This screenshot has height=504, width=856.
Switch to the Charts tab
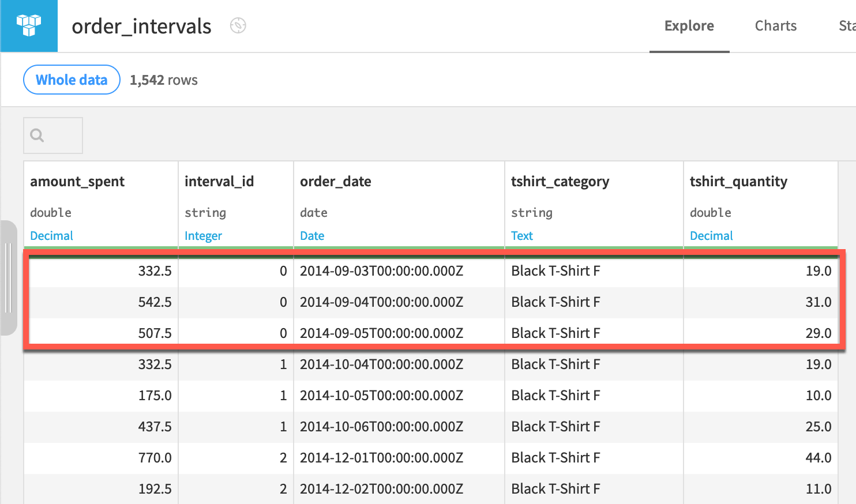point(775,25)
